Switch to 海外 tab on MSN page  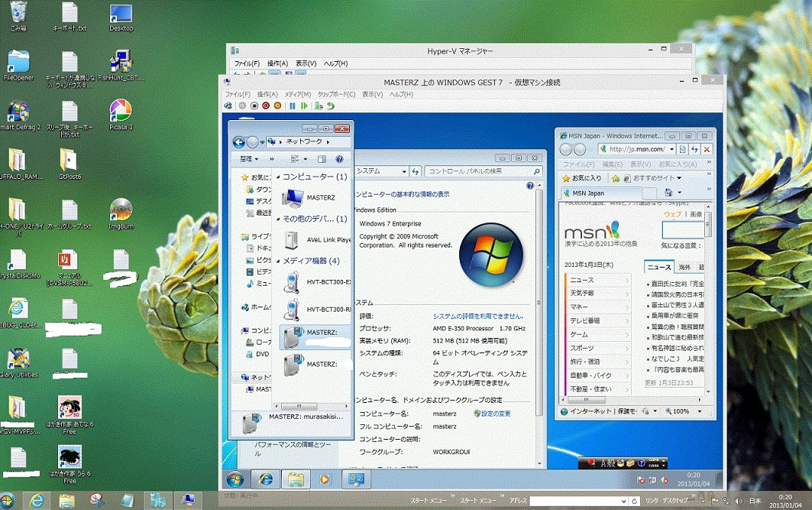pyautogui.click(x=684, y=267)
